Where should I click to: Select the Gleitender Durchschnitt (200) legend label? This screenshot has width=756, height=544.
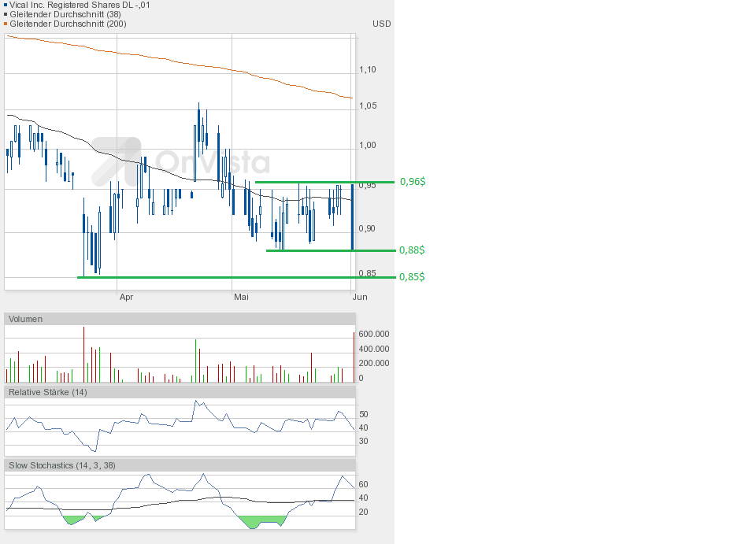click(x=68, y=24)
